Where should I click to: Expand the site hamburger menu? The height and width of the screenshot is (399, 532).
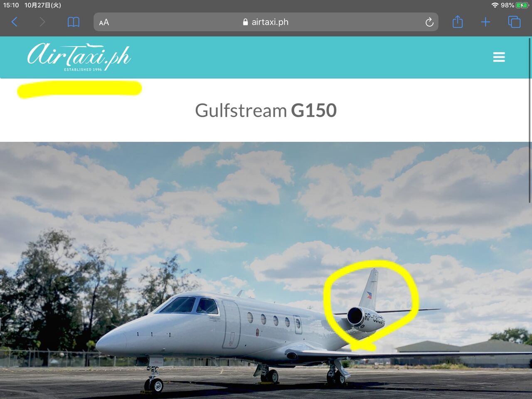tap(499, 57)
